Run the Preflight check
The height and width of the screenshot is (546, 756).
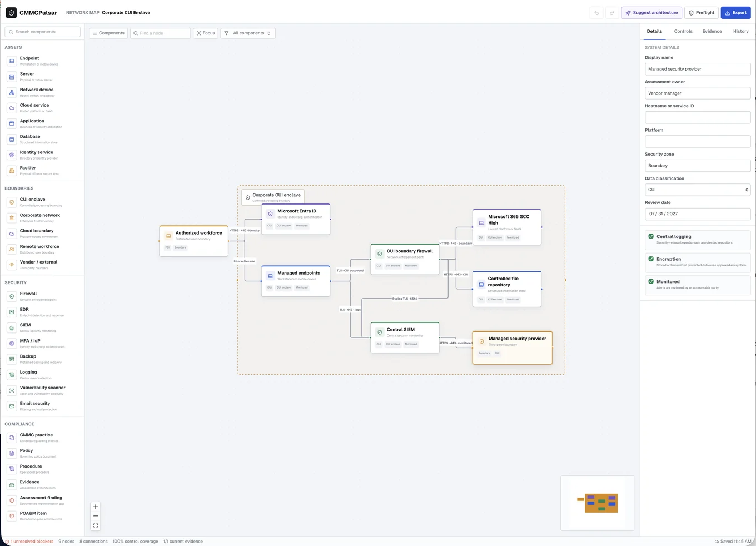coord(702,13)
